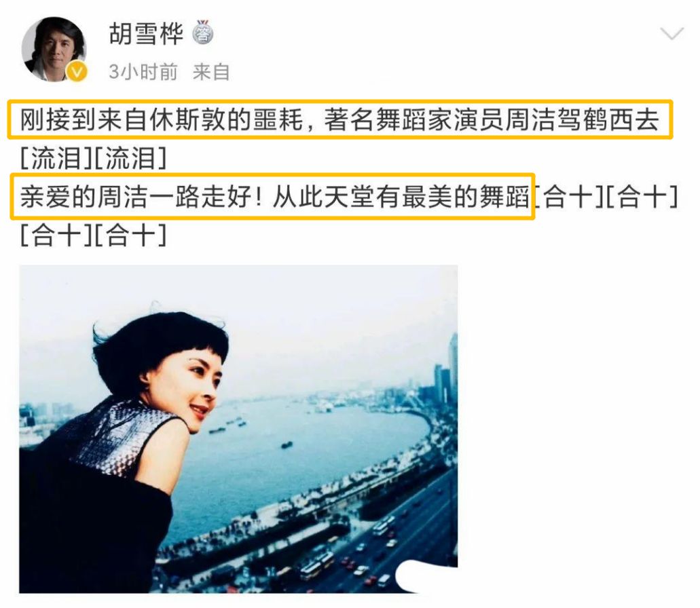Click the 3小时前 timestamp
The height and width of the screenshot is (608, 700).
pos(143,72)
